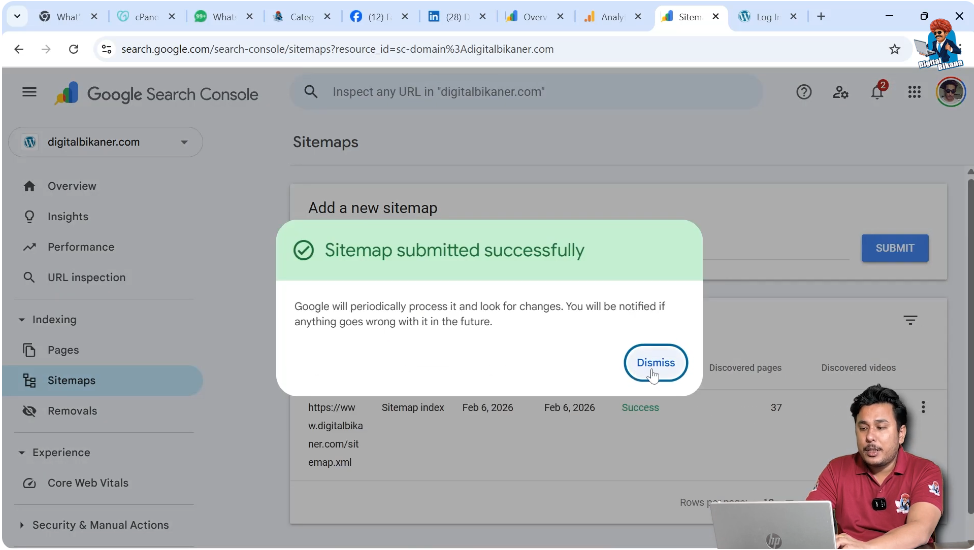Open a new browser tab
974x550 pixels.
pyautogui.click(x=821, y=17)
